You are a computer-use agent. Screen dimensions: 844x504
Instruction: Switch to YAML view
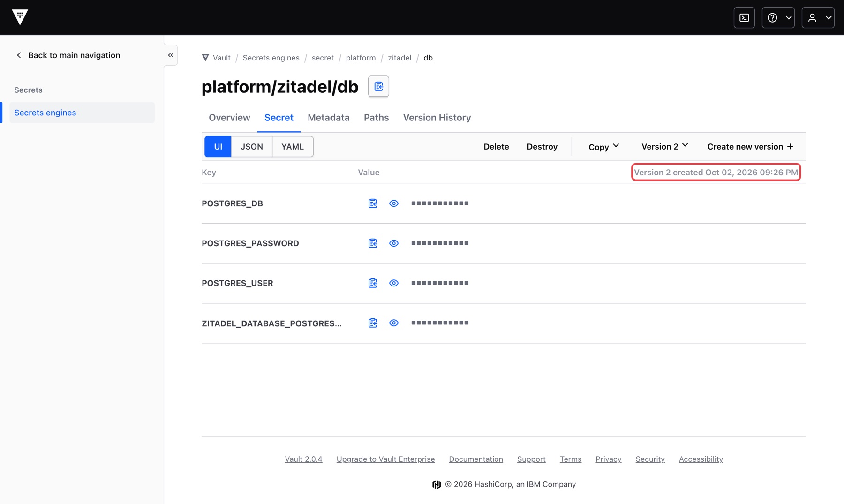pos(293,147)
